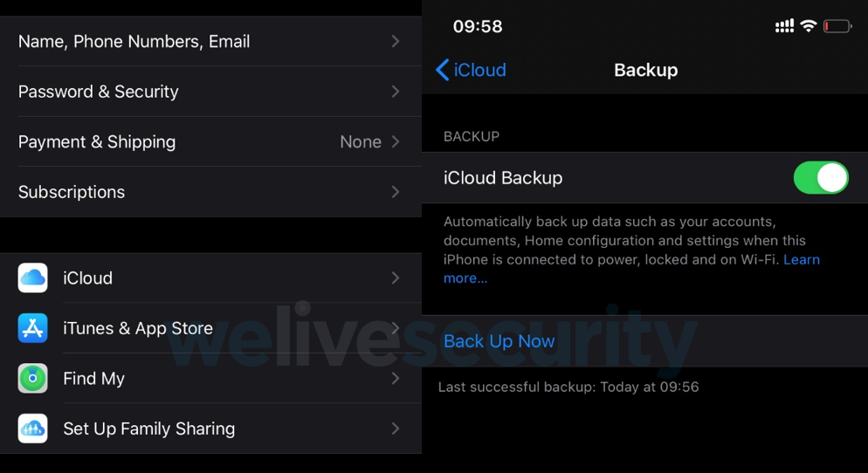Tap the 09:58 clock in status bar
This screenshot has width=868, height=473.
[478, 26]
